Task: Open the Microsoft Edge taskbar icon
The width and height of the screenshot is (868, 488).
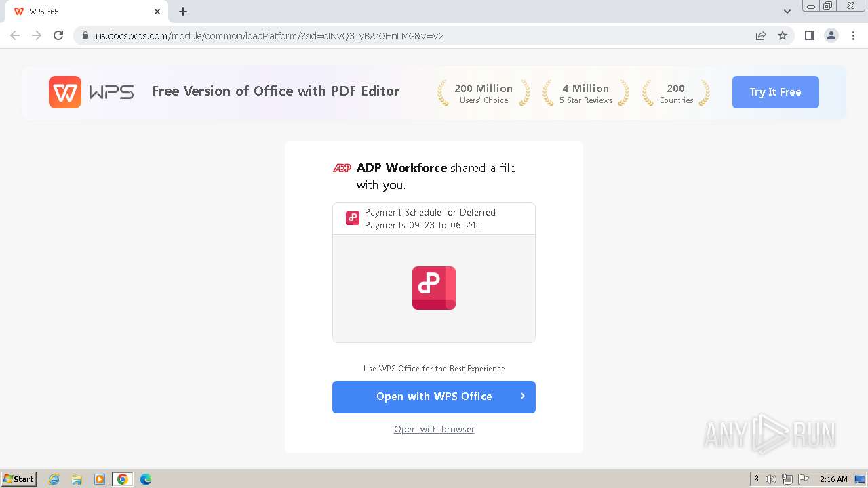Action: (146, 479)
